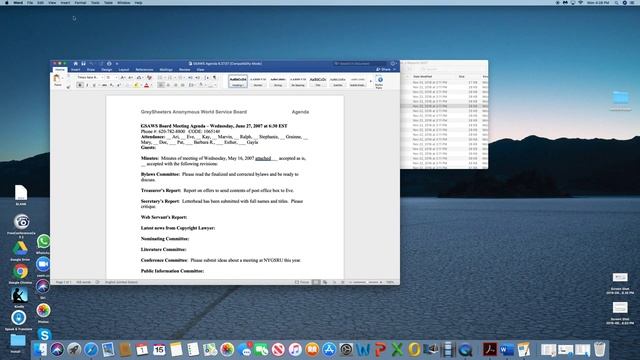Expand the styles gallery arrow

coord(370,81)
